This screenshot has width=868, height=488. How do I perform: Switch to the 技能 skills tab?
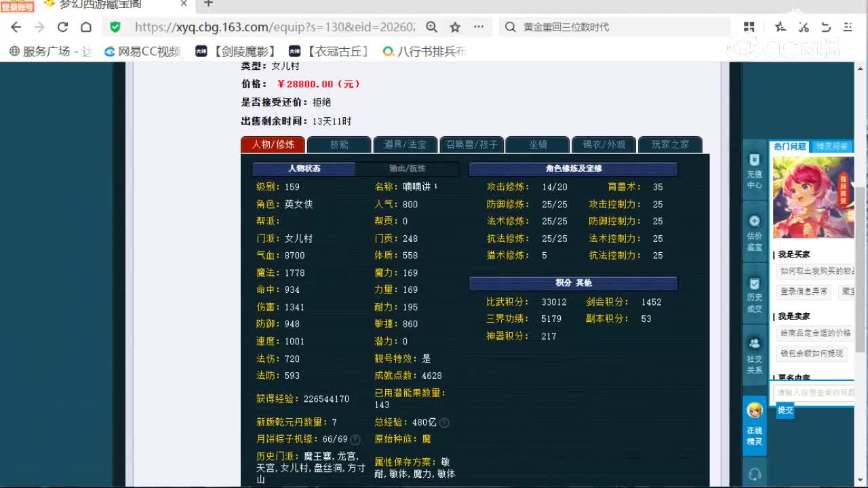[x=339, y=144]
